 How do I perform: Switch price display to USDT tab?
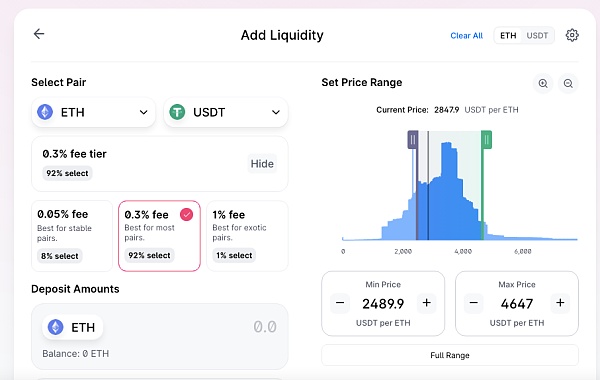pyautogui.click(x=537, y=36)
